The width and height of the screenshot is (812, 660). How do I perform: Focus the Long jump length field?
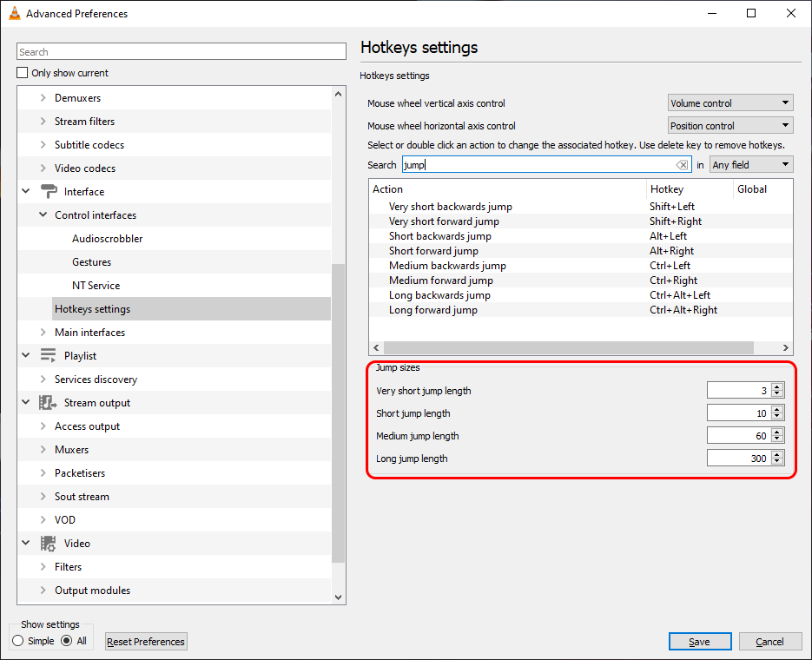click(x=739, y=459)
